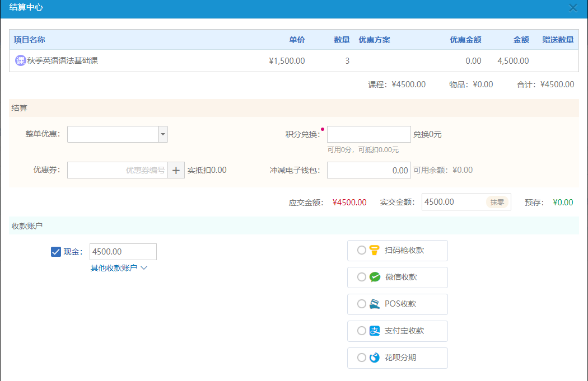
Task: Click the purple course icon beside 秋季英语语法基础课
Action: [x=20, y=60]
